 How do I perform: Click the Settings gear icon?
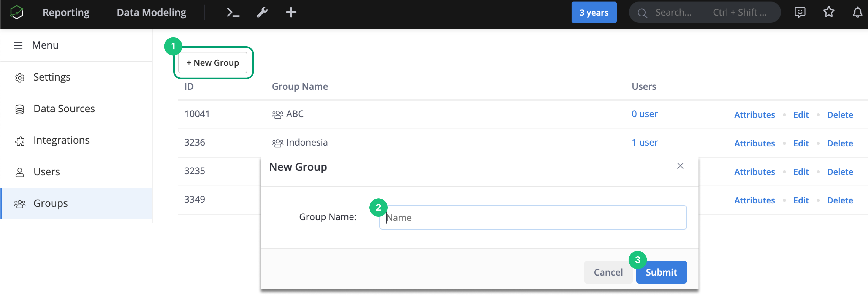point(20,78)
